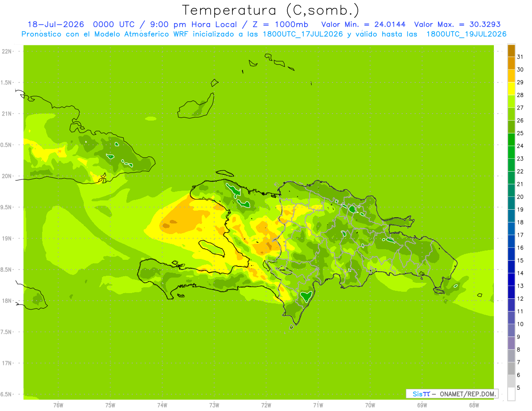Click the 69W longitude label
The image size is (532, 411).
[x=422, y=405]
